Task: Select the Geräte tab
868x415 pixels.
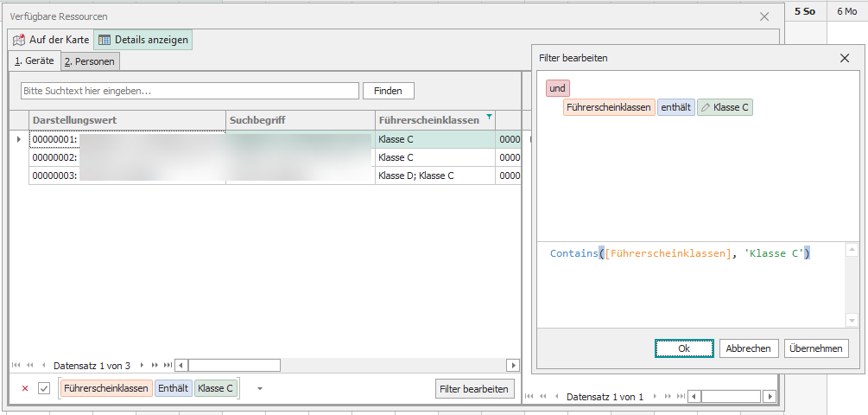Action: 35,61
